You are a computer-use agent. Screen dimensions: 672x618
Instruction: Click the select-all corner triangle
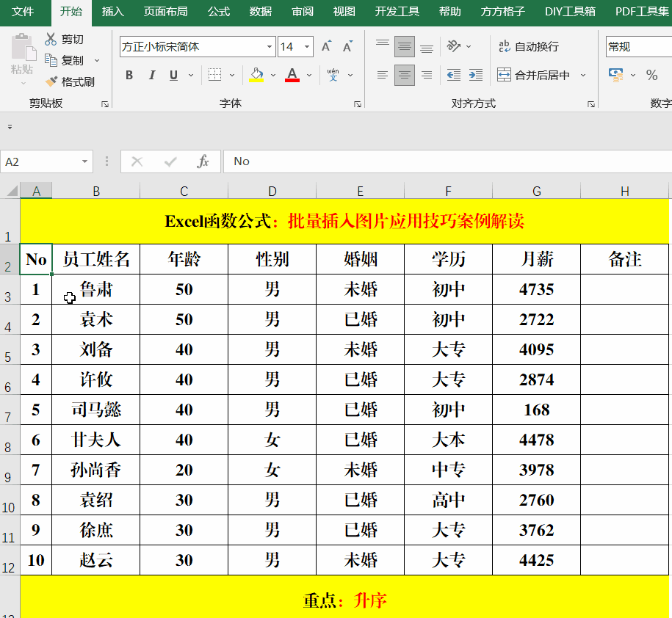pyautogui.click(x=12, y=190)
